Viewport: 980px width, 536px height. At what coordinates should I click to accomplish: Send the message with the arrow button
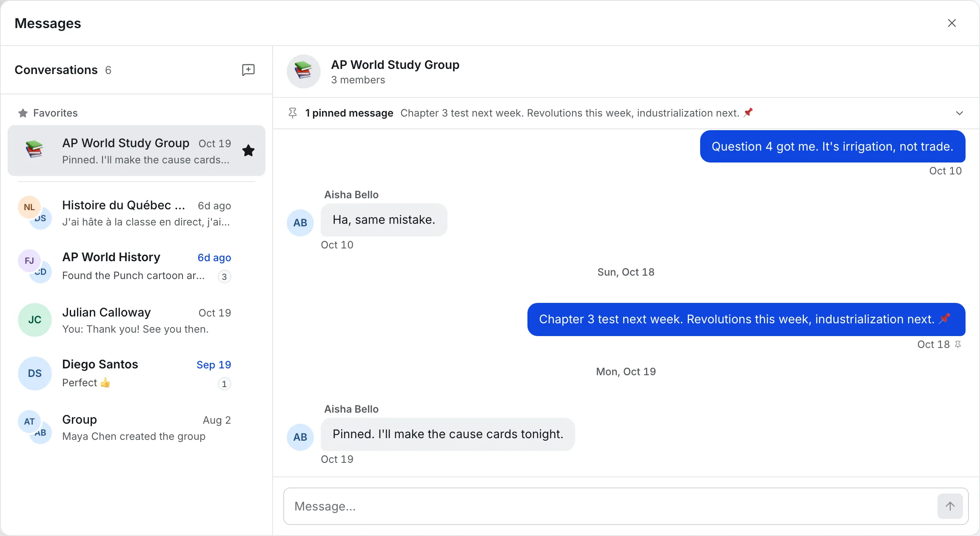tap(950, 506)
